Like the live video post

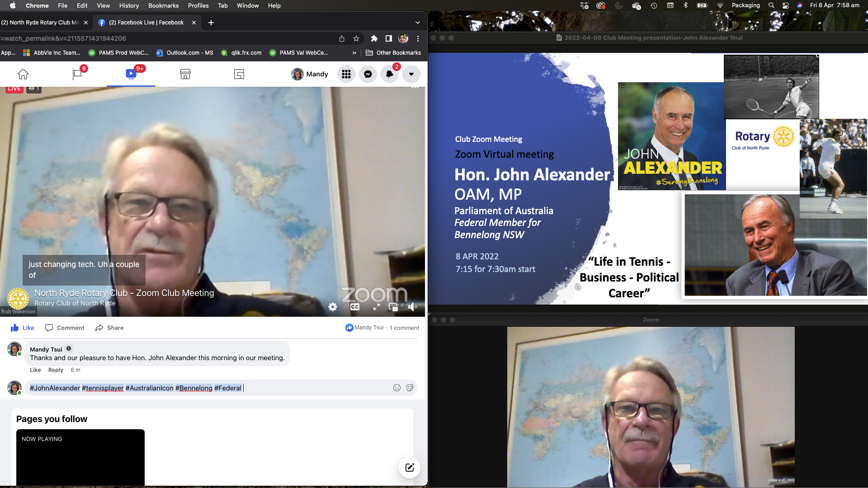click(x=23, y=328)
